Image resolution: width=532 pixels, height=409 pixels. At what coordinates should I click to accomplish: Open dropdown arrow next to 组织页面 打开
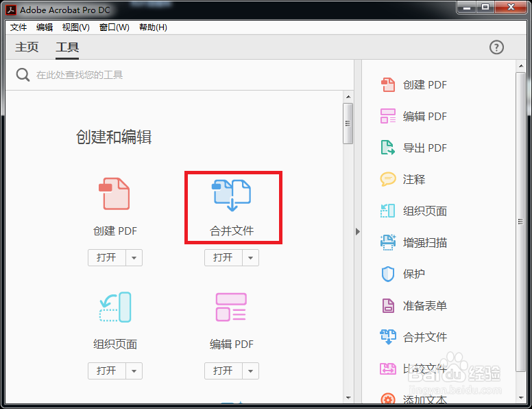point(134,371)
